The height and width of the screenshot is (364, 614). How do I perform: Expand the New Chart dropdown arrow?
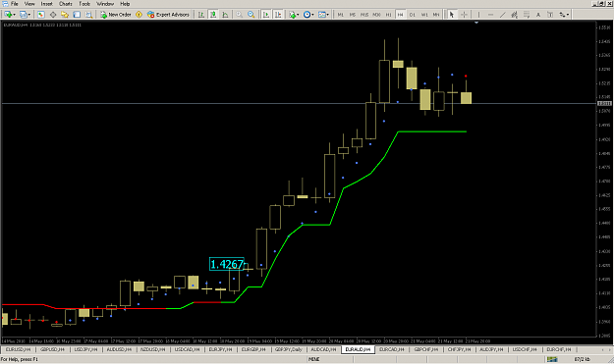[x=14, y=15]
